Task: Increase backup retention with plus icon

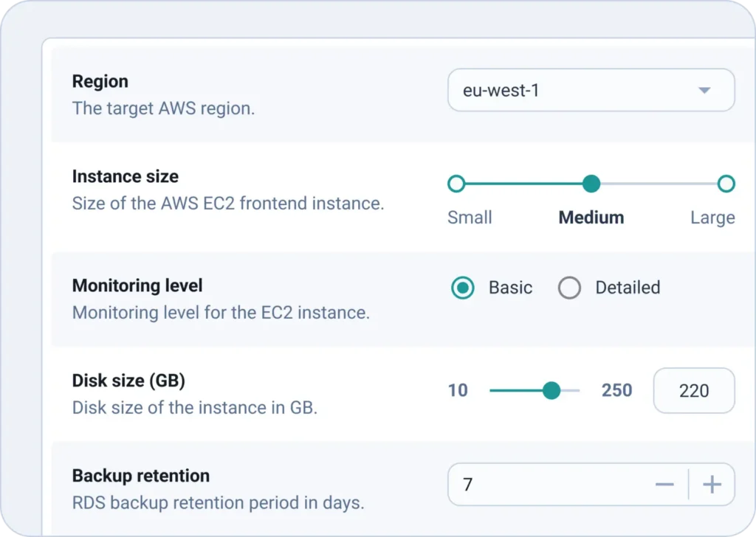Action: [712, 485]
